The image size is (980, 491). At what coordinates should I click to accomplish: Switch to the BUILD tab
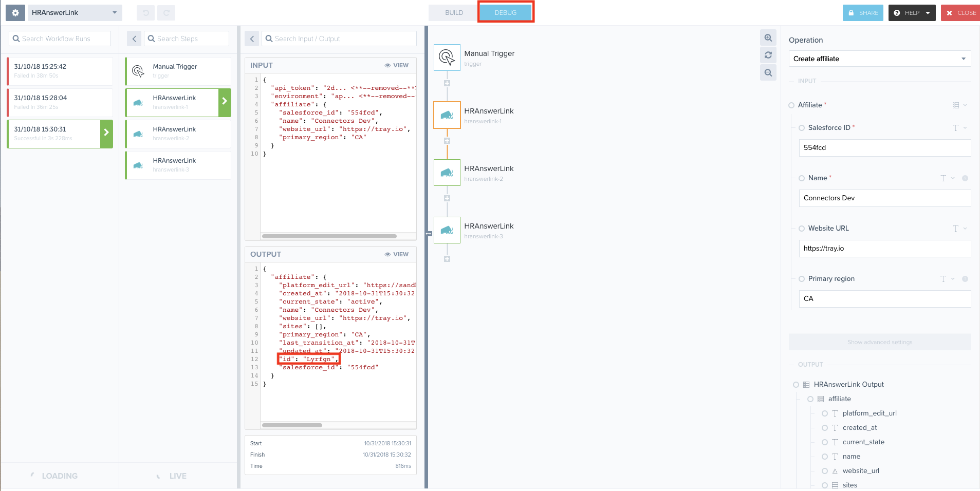point(453,12)
